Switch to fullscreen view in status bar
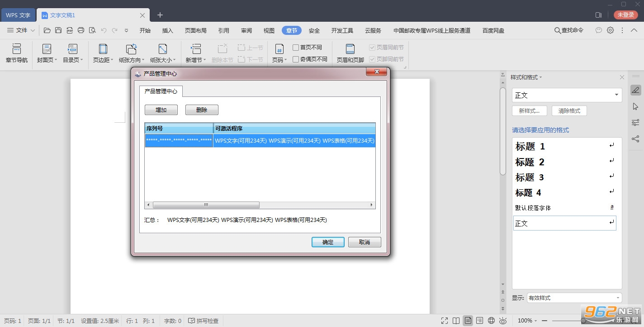The width and height of the screenshot is (644, 327). 445,321
